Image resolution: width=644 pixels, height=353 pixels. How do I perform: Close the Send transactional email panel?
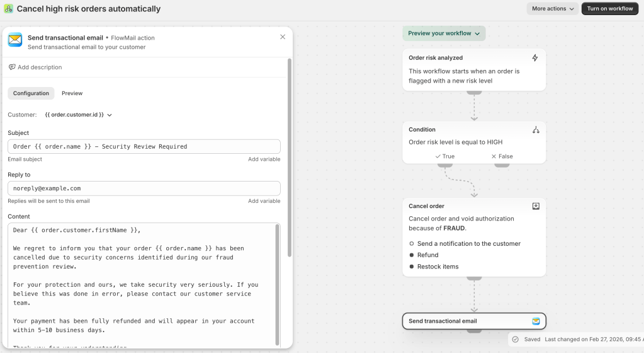coord(283,37)
